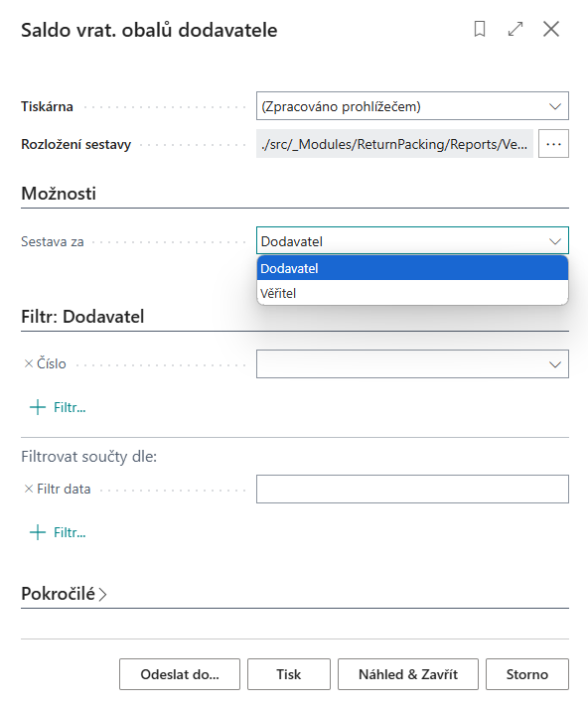The height and width of the screenshot is (708, 588).
Task: Click the Rozložení sestavy path field
Action: pos(394,144)
